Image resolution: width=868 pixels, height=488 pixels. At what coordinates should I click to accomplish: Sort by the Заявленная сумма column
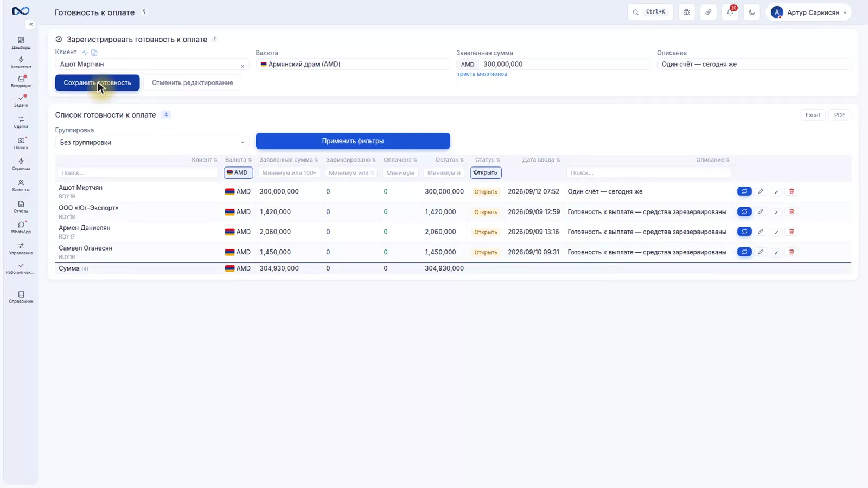289,160
